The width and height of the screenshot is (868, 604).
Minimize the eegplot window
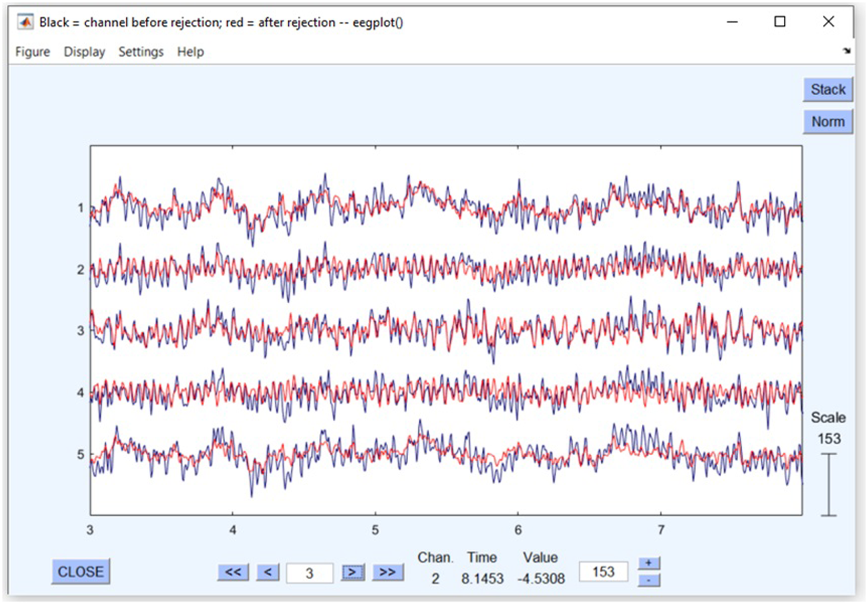pos(732,22)
